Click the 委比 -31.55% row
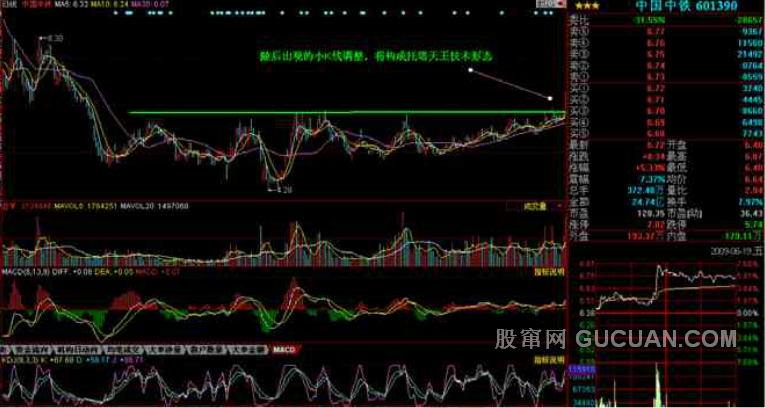The width and height of the screenshot is (765, 408). pos(666,20)
